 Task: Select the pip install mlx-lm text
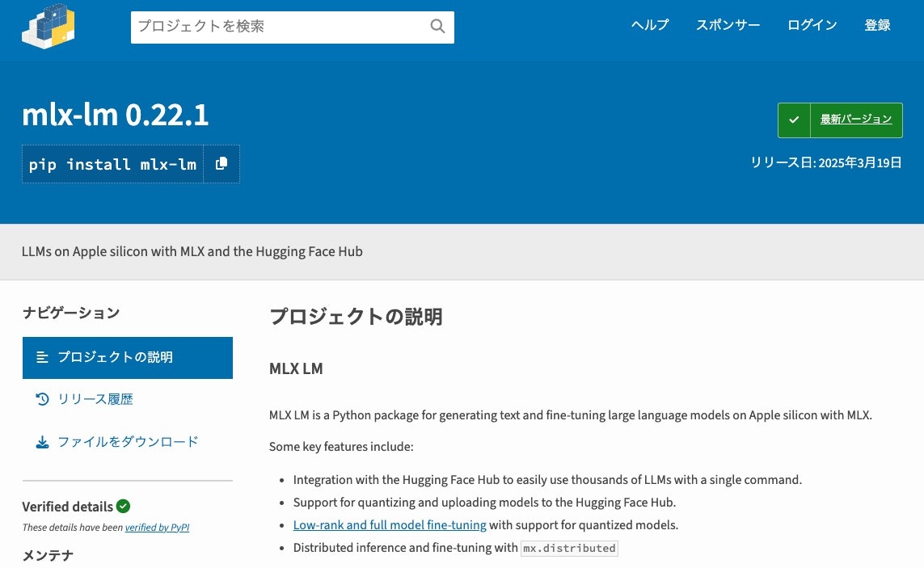(112, 164)
